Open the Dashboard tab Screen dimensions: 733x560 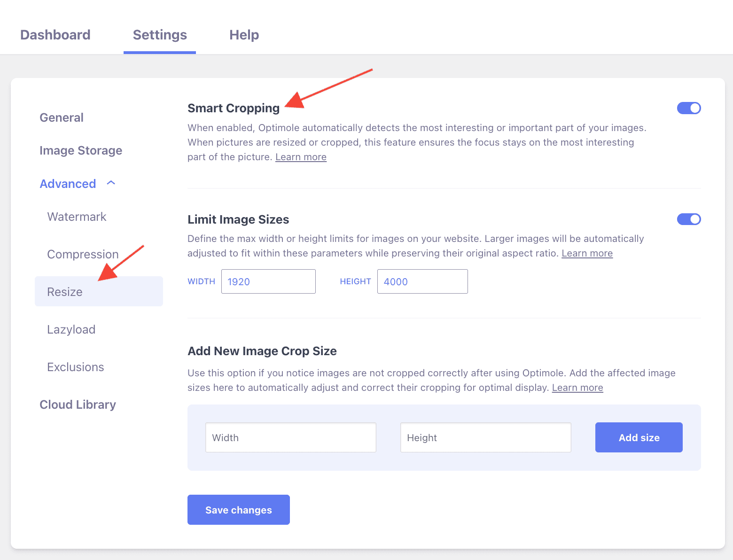[x=55, y=35]
